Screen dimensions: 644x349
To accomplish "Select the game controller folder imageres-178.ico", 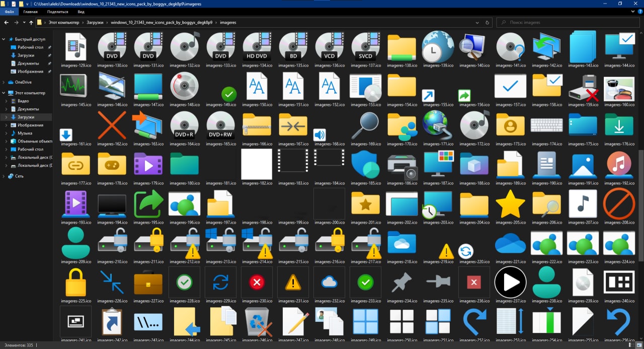I will point(112,164).
